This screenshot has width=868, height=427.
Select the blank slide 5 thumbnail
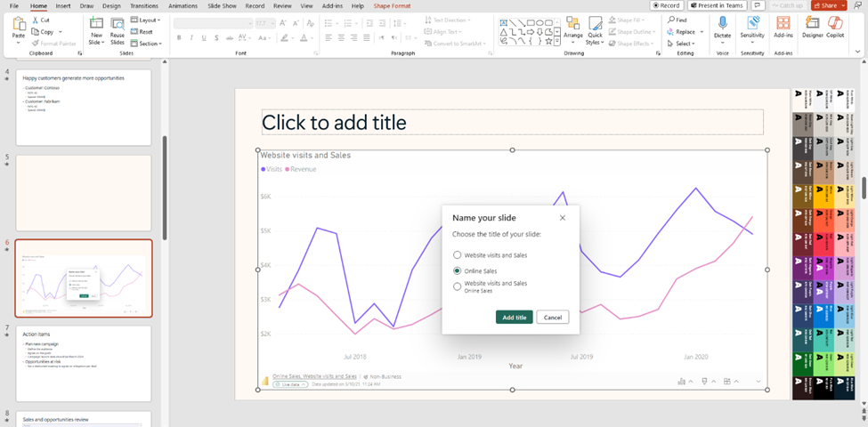coord(84,192)
